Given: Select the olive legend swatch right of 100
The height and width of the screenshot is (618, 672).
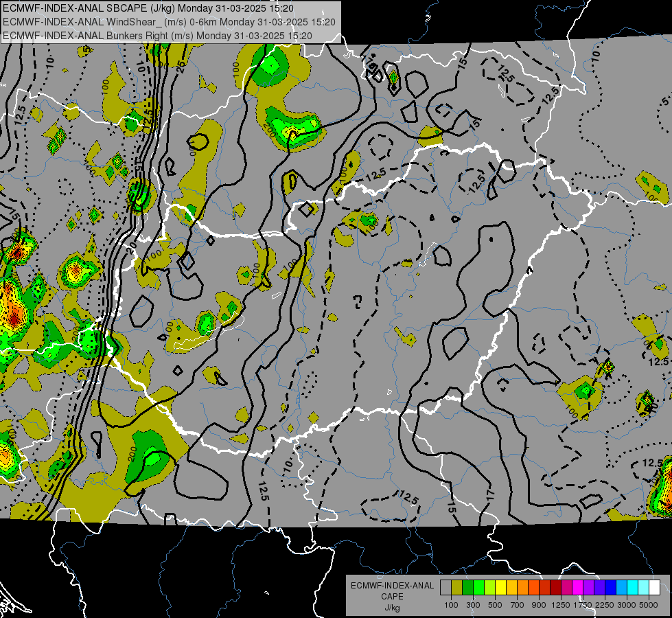Looking at the screenshot, I should click(x=457, y=587).
